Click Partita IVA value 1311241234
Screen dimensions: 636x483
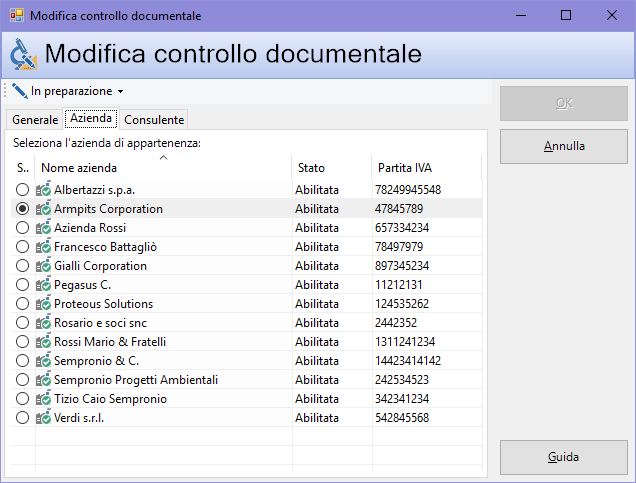pyautogui.click(x=405, y=342)
